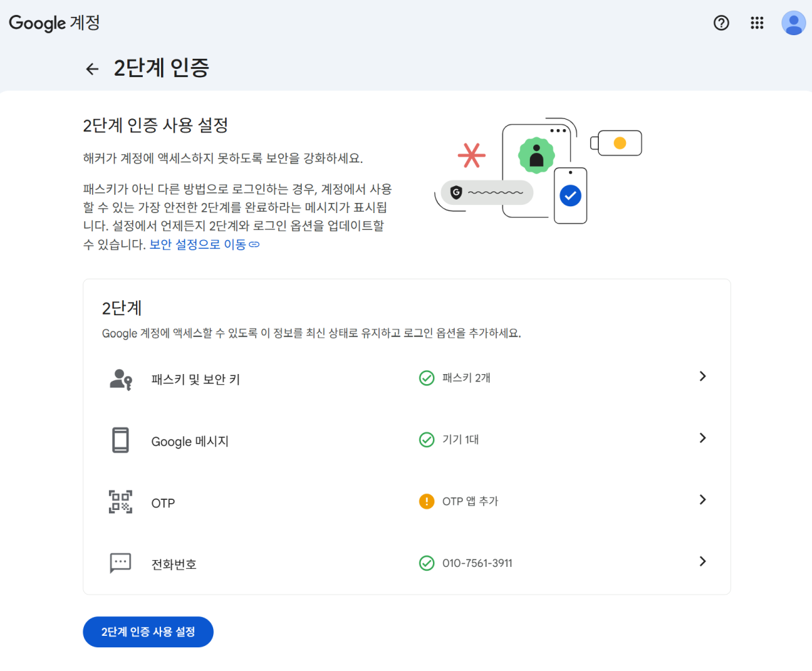Screen dimensions: 812x671
Task: Click the 패스키 2개 status text
Action: coord(466,378)
